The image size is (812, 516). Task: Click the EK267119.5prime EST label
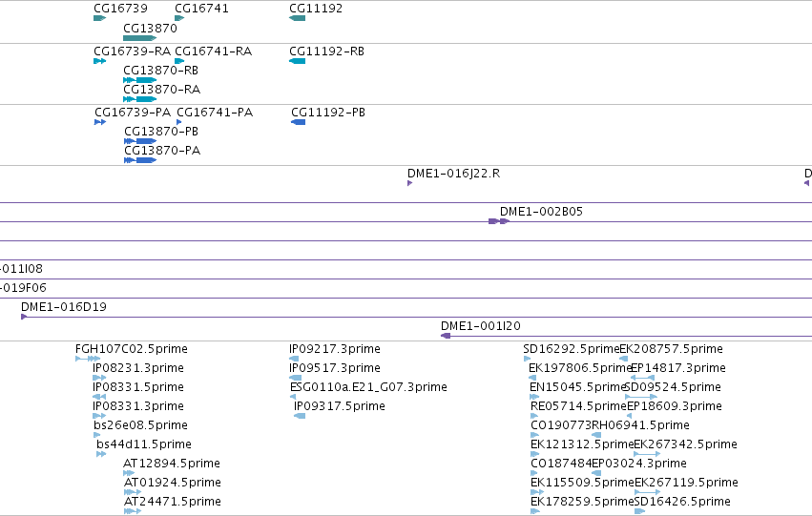click(686, 483)
